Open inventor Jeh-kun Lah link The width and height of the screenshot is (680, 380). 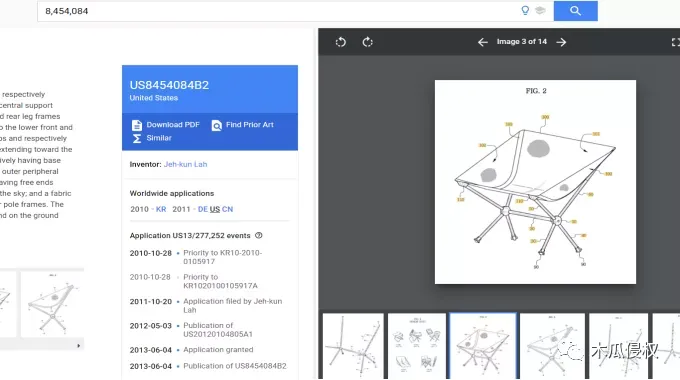[x=186, y=164]
